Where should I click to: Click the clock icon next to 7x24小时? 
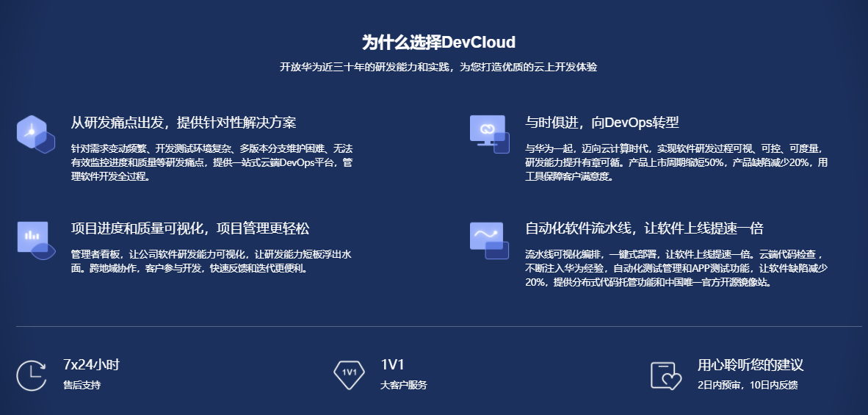(32, 375)
